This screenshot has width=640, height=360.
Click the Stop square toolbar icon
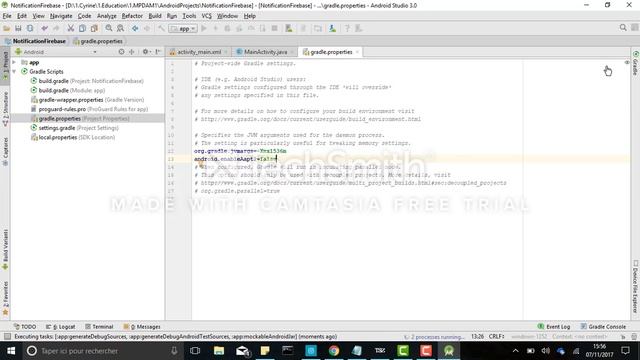275,28
